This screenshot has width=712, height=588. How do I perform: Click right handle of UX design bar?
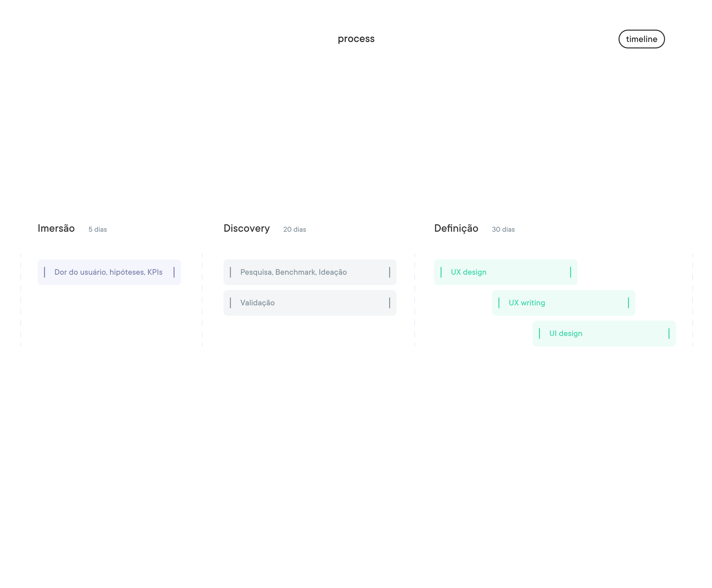click(570, 272)
